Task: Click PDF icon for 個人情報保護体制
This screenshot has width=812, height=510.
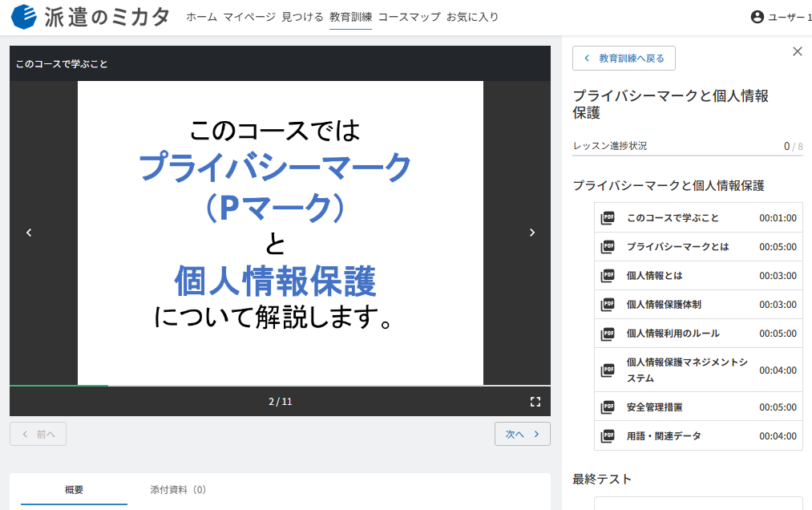Action: [608, 305]
